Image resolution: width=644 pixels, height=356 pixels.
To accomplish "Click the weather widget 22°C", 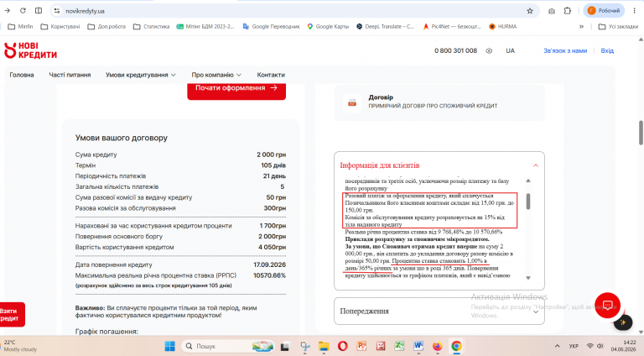I will coord(19,346).
